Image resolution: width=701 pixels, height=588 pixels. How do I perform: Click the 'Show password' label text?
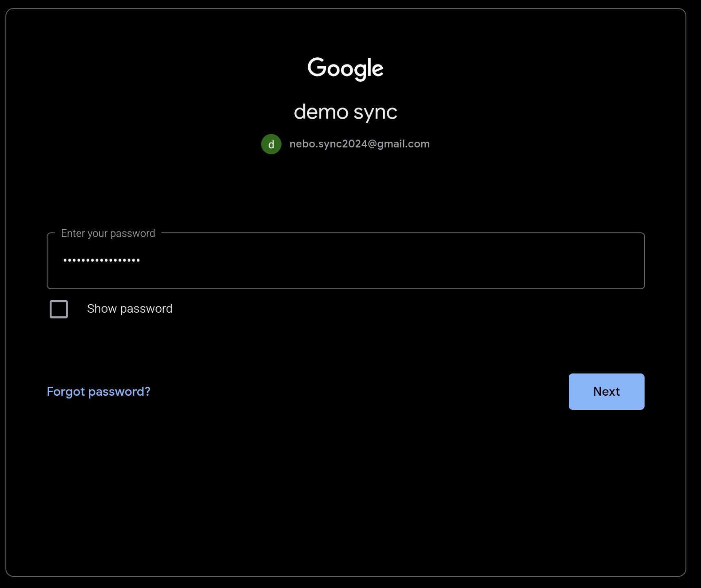coord(130,309)
